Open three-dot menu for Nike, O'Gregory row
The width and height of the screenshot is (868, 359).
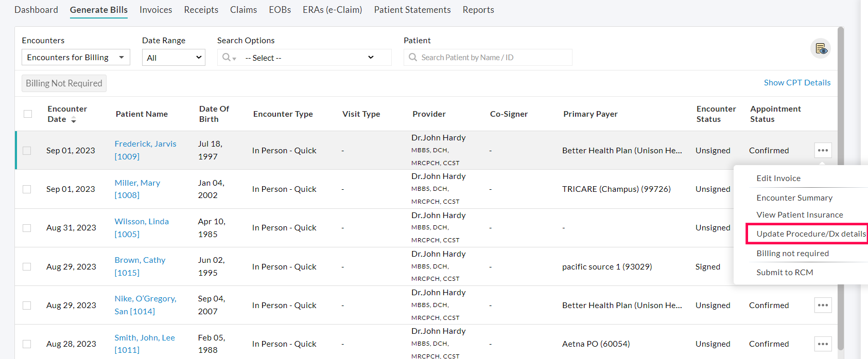[x=823, y=305]
